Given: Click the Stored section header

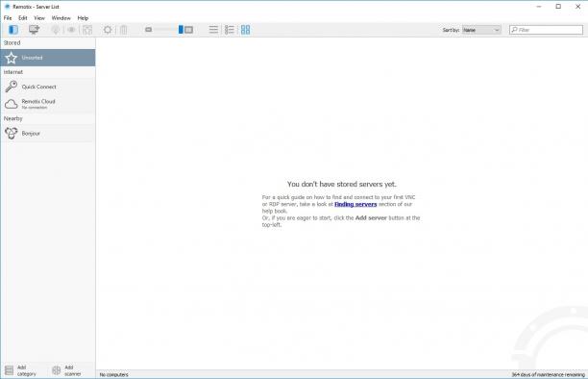Looking at the screenshot, I should [12, 43].
